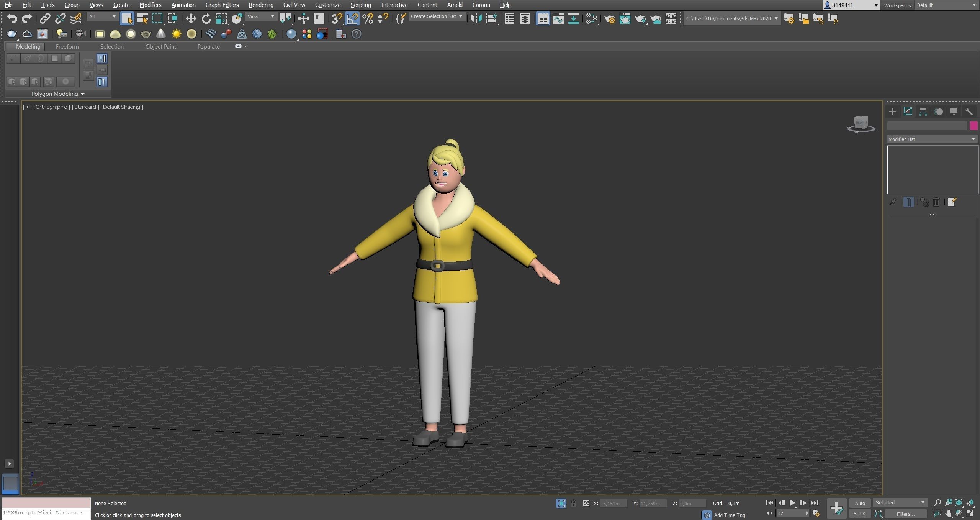Open the Modifiers menu
980x520 pixels.
[150, 5]
